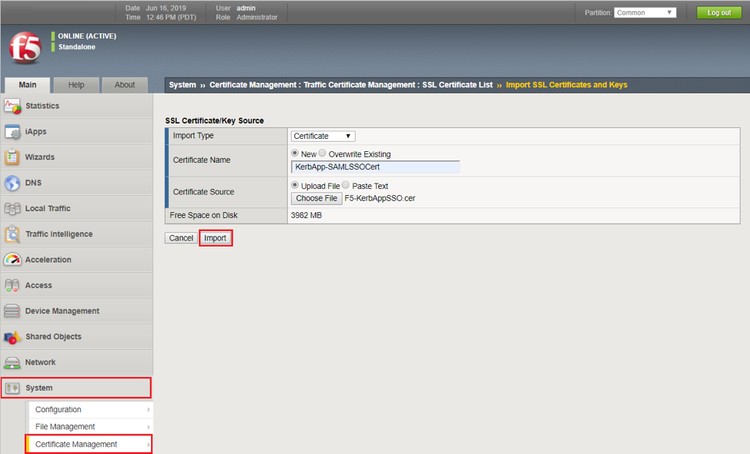Click the Traffic Intelligence magnifier icon
The height and width of the screenshot is (454, 750).
coord(12,234)
